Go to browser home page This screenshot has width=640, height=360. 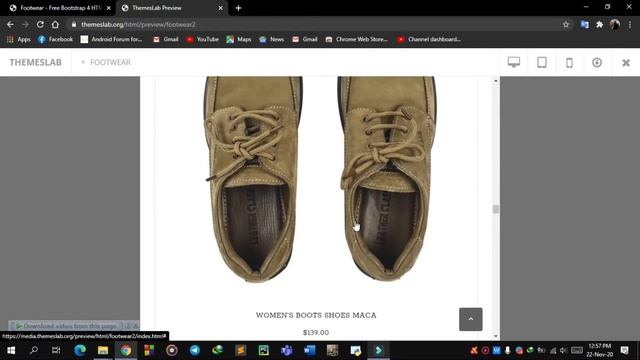55,24
